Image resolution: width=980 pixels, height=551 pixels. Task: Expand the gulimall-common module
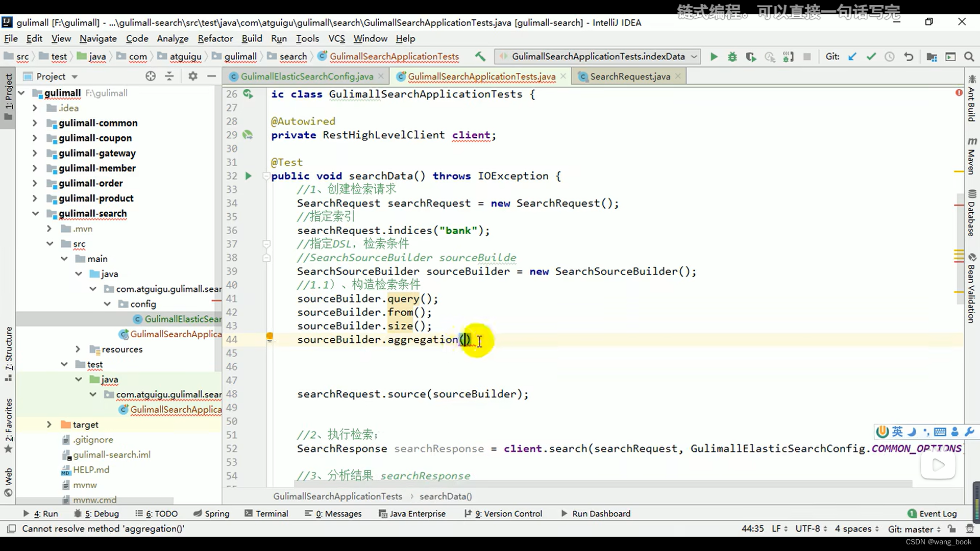click(35, 123)
